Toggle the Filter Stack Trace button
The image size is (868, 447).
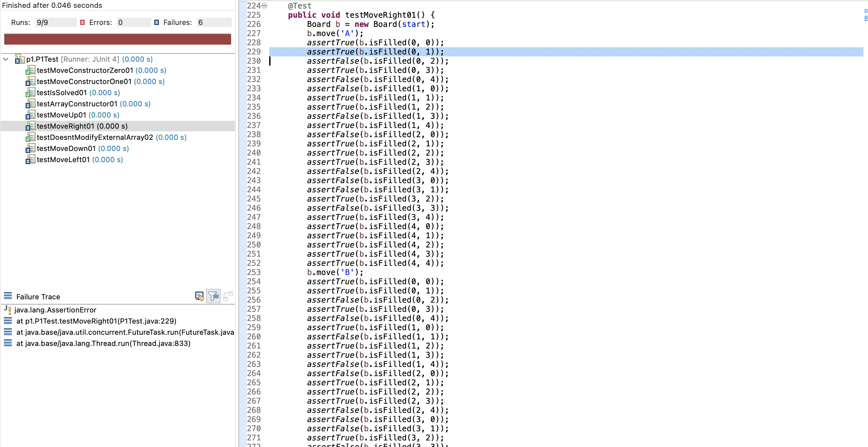pos(213,296)
